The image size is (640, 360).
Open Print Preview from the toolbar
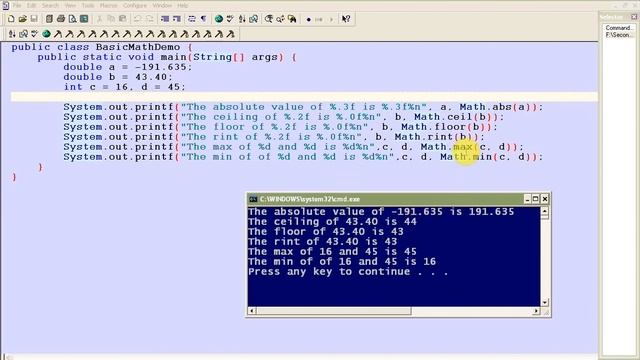pos(72,19)
